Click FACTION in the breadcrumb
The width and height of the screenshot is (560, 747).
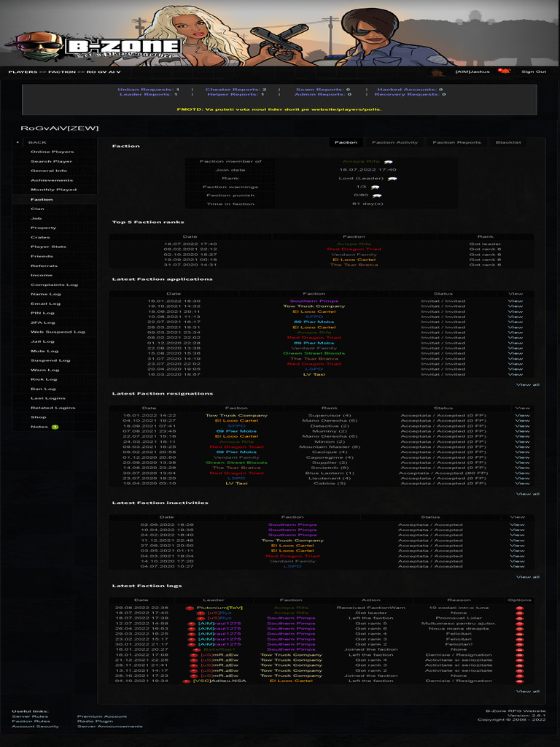click(x=62, y=72)
